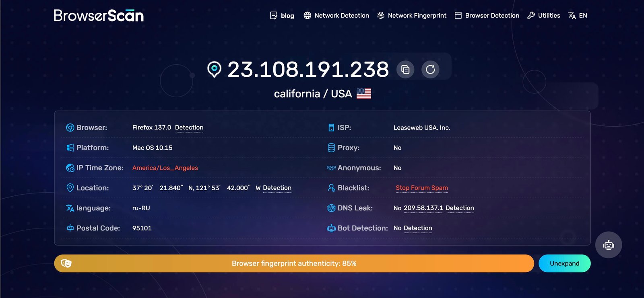Click the DNS Leak row icon
This screenshot has height=298, width=644.
point(331,208)
